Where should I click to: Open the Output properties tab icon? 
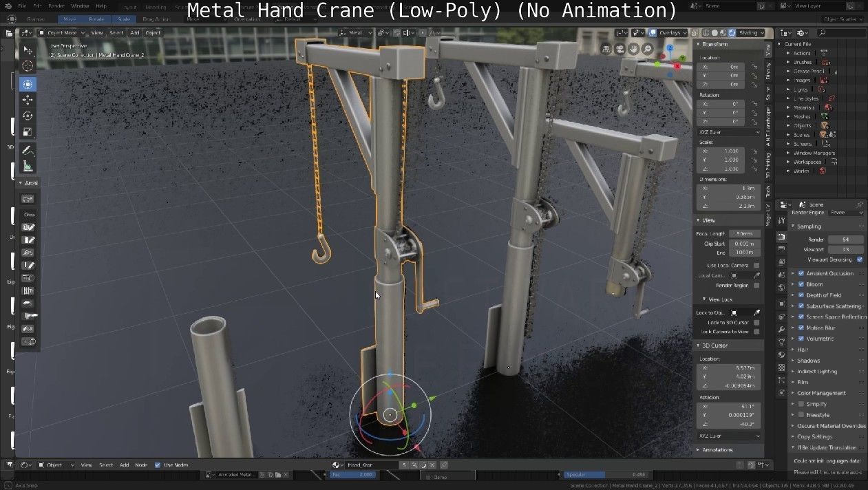point(781,251)
